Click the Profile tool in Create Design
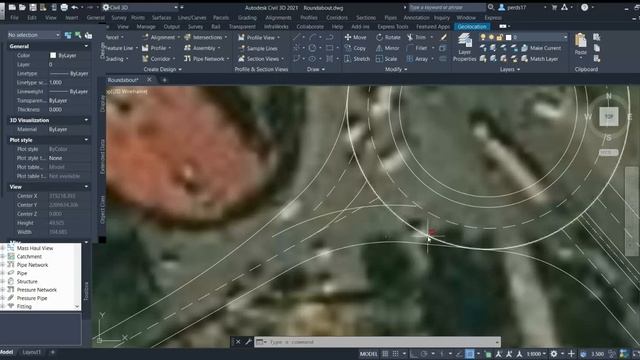 coord(157,48)
